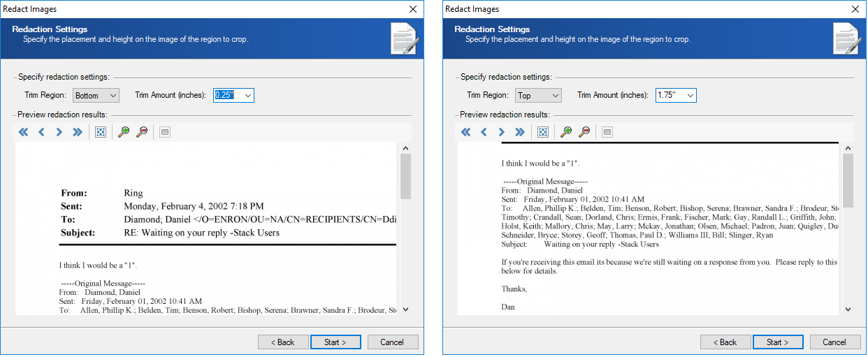Cancel the left Redact Images dialog

(392, 342)
